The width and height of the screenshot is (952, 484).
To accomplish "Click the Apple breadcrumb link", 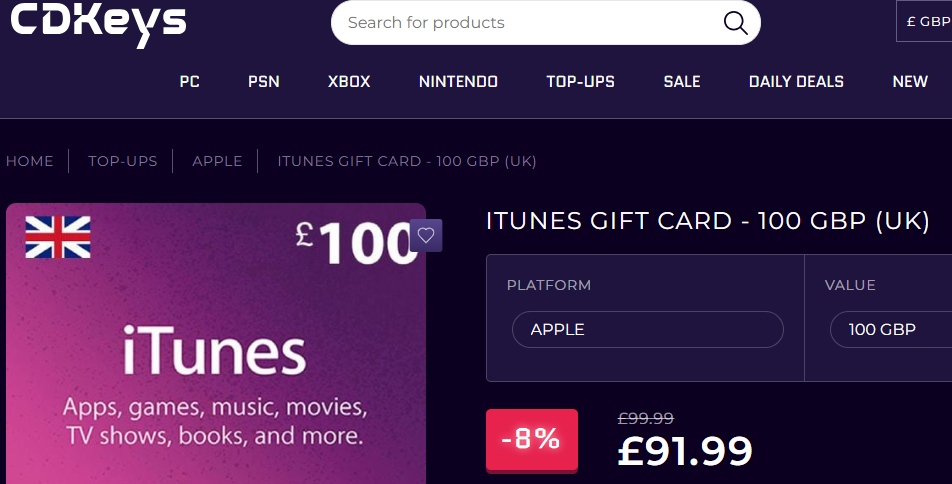I will click(217, 161).
